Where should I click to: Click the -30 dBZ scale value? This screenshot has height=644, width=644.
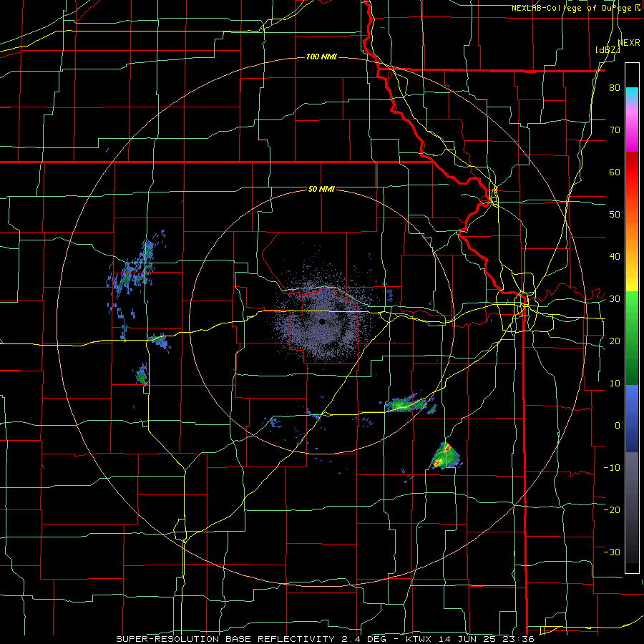[612, 552]
